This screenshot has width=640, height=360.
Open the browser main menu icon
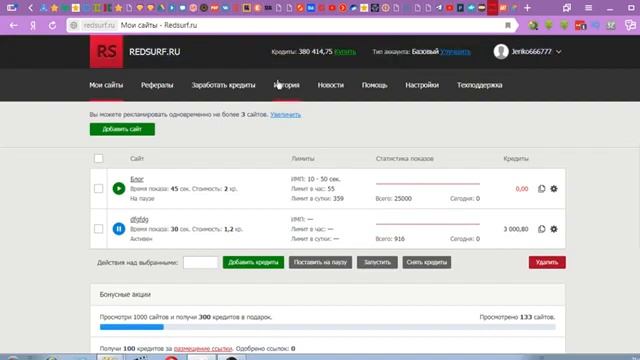588,8
